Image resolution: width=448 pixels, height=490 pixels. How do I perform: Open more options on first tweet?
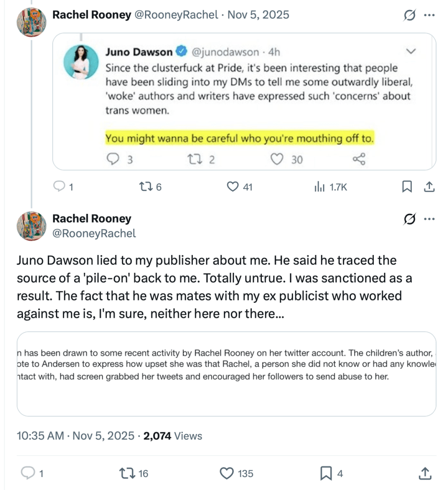tap(429, 15)
